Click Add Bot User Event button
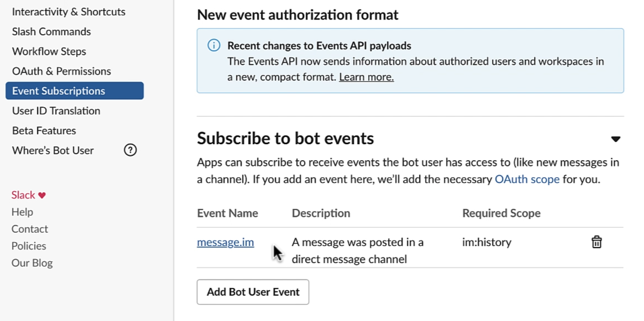Screen dimensions: 644x321 click(253, 292)
